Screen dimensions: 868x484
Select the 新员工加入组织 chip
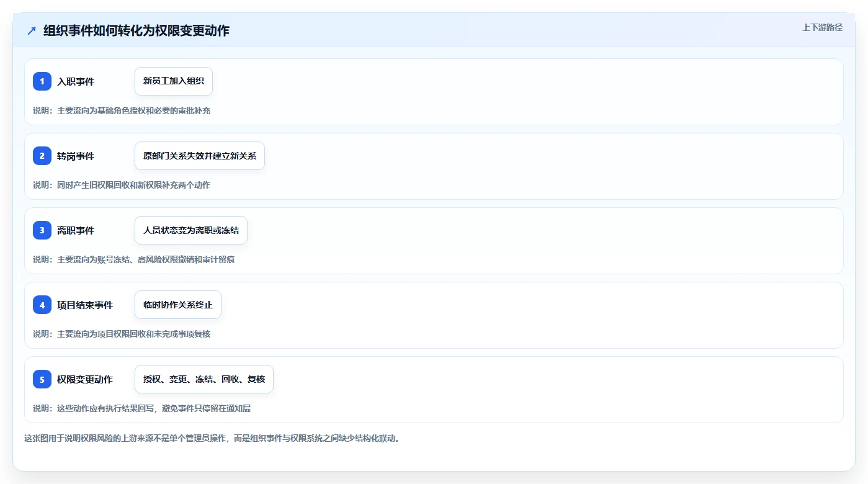(x=174, y=81)
